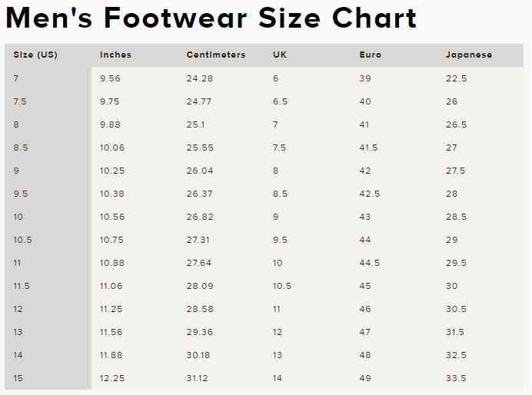532x395 pixels.
Task: Click the 9.56 inches cell
Action: (x=110, y=78)
